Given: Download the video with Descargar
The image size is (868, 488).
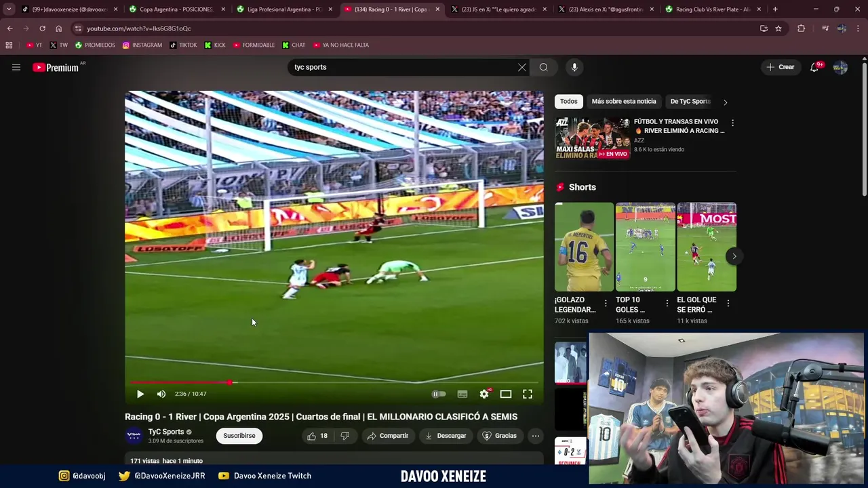Looking at the screenshot, I should point(446,436).
